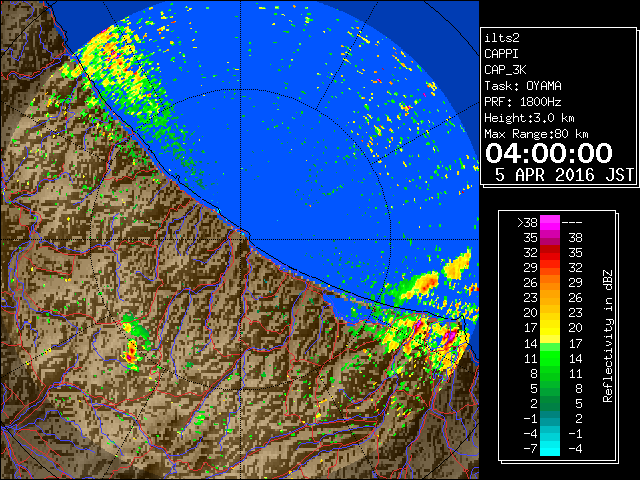Image resolution: width=640 pixels, height=480 pixels.
Task: Click the isolated red-magenta storm echo over inland terrain
Action: [x=131, y=353]
